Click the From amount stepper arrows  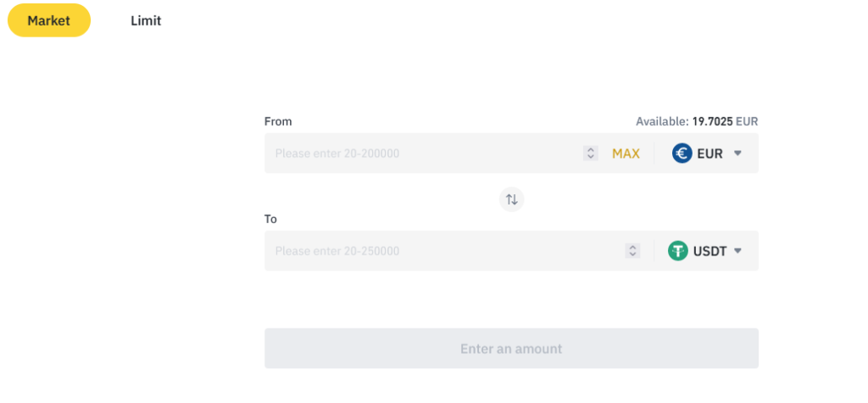(x=591, y=154)
